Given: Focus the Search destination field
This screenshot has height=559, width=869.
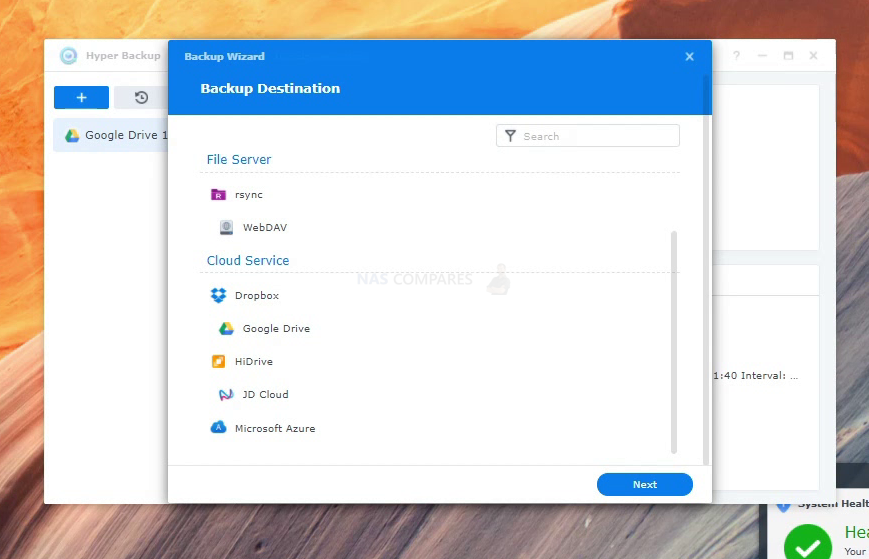Looking at the screenshot, I should pos(587,136).
